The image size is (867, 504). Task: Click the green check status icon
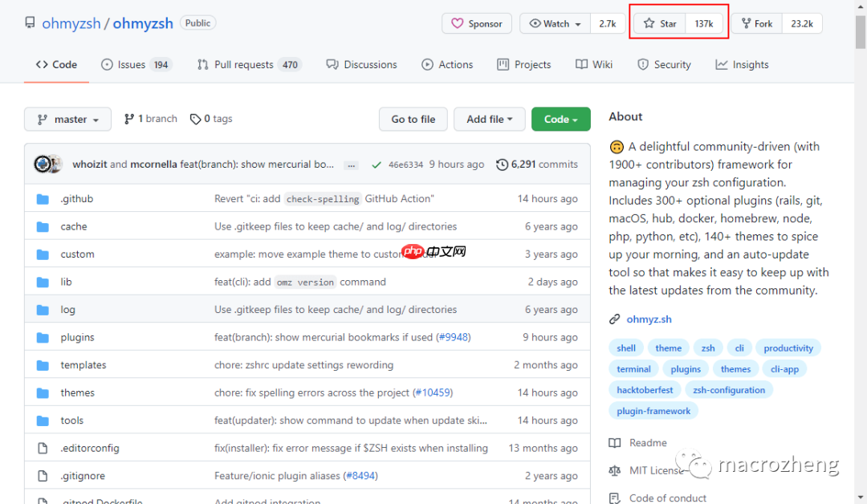point(376,165)
